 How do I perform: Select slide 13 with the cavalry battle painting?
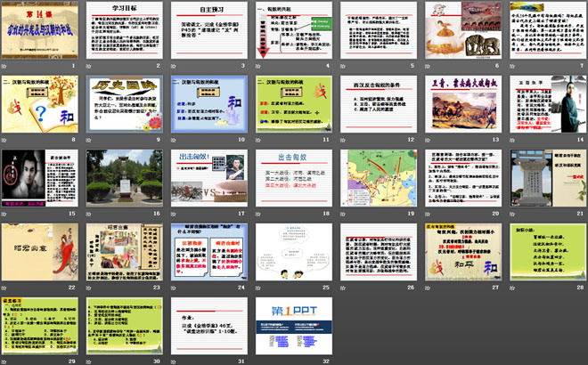462,103
